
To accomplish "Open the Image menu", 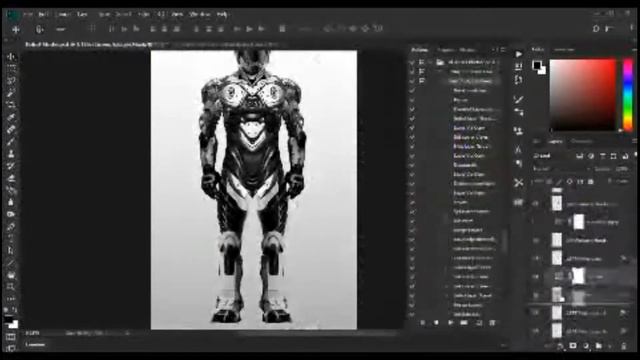I will (x=63, y=14).
